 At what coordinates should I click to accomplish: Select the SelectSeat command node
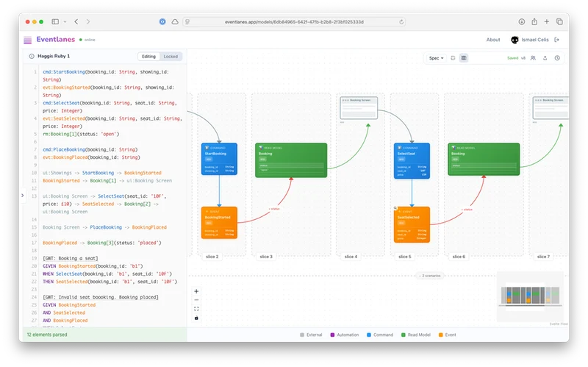click(412, 160)
